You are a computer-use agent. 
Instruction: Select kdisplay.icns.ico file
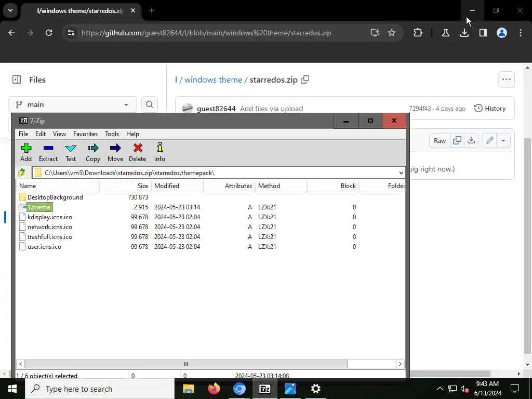(x=49, y=217)
